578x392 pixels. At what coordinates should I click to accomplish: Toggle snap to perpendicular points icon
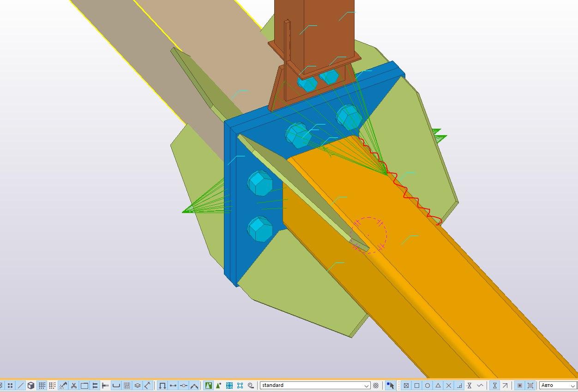pos(459,386)
